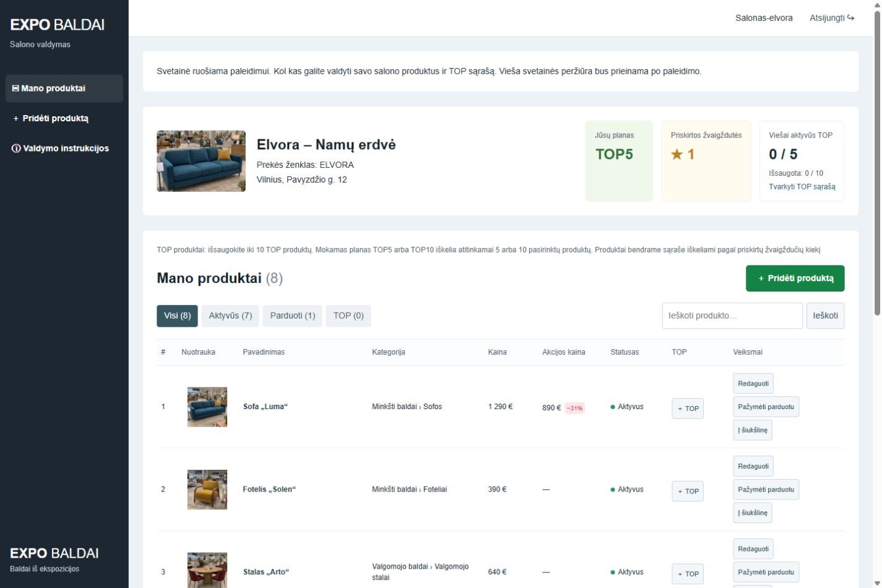Click the TOP5 plan card
This screenshot has width=882, height=588.
point(619,161)
